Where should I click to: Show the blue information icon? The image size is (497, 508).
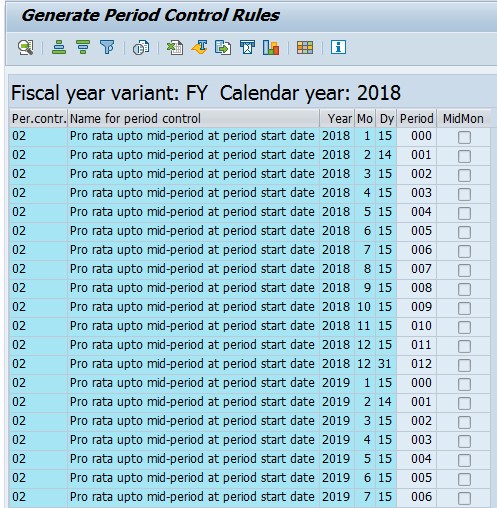tap(338, 47)
